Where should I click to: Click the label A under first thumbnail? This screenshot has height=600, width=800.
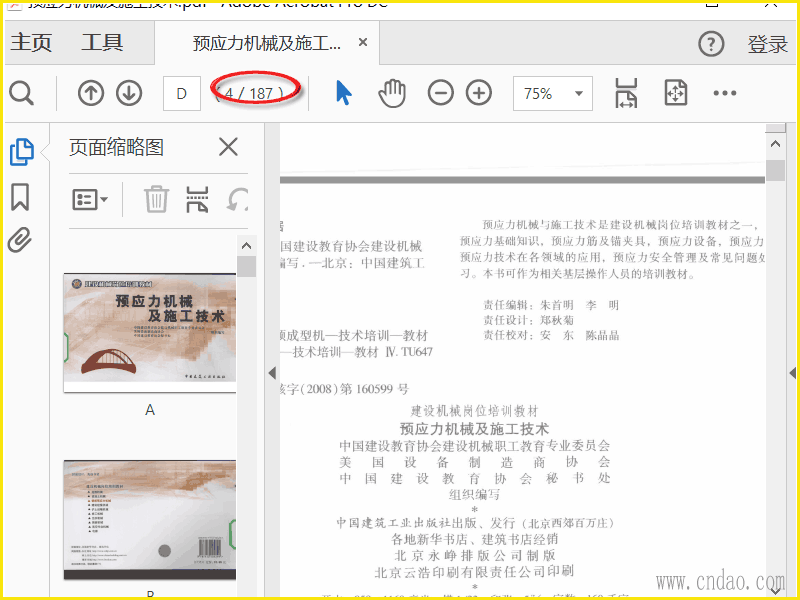tap(149, 410)
